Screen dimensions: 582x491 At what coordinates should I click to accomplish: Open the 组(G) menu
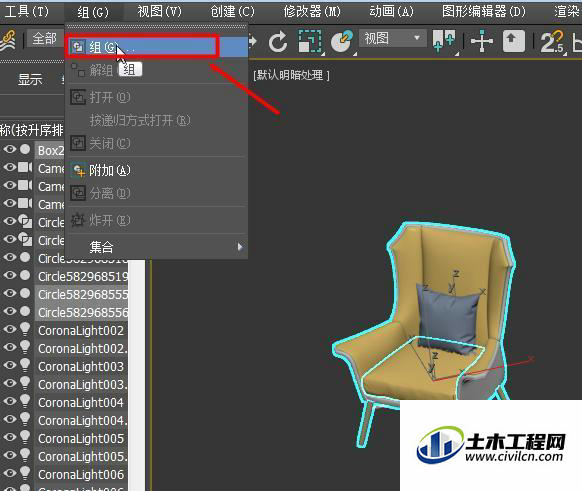pyautogui.click(x=93, y=12)
